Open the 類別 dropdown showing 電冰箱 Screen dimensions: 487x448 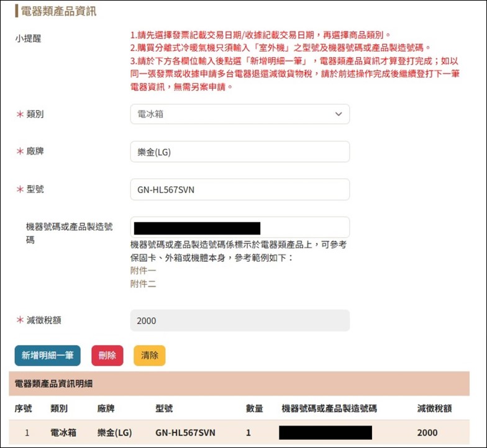point(239,114)
